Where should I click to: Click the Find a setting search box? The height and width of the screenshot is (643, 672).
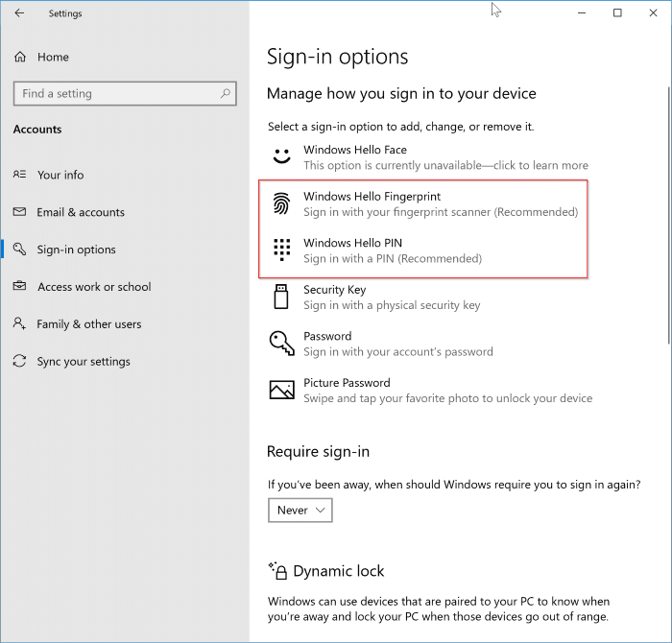click(125, 93)
